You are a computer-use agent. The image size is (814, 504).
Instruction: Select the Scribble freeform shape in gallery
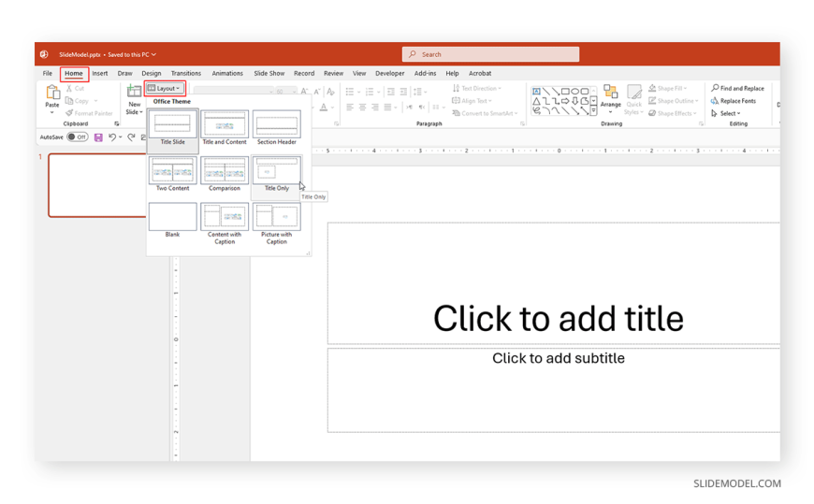pos(536,110)
